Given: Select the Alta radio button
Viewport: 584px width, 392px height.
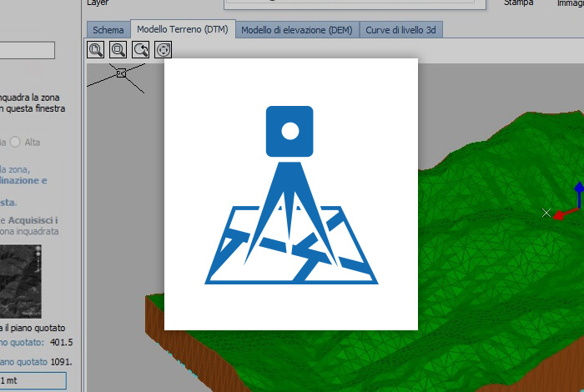Looking at the screenshot, I should click(16, 143).
